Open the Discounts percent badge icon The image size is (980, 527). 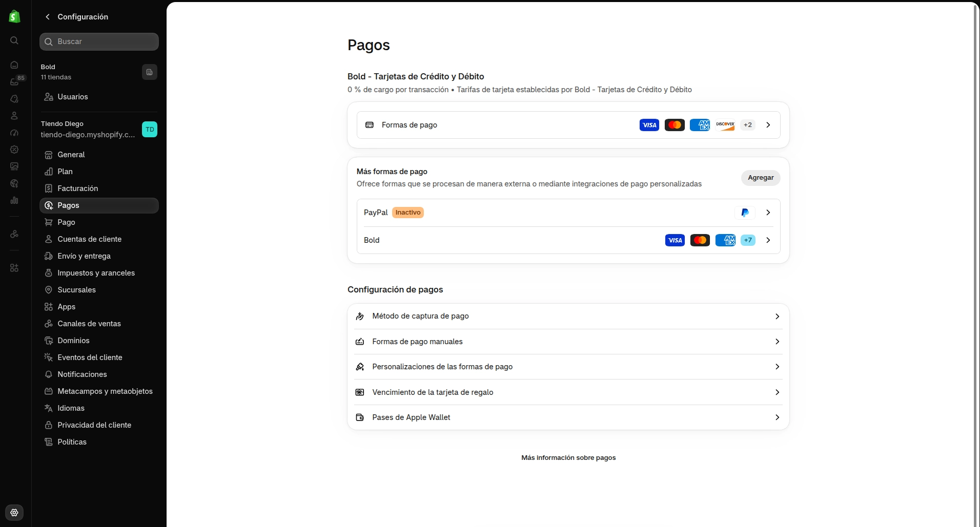pos(14,150)
